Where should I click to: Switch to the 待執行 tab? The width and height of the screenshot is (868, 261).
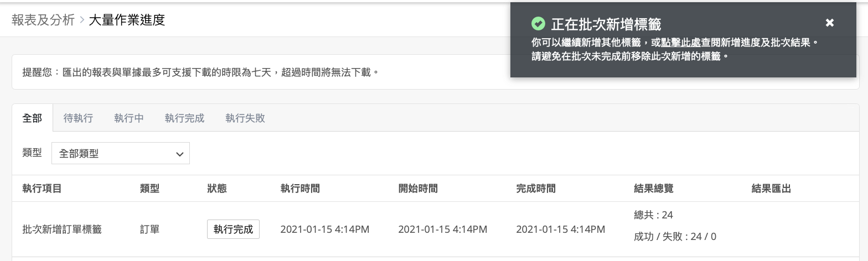[78, 118]
